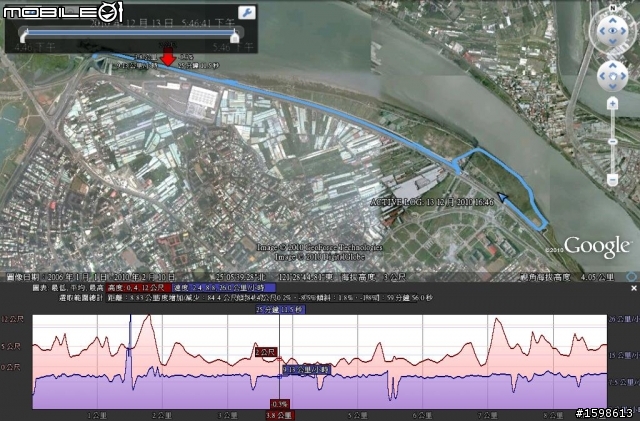This screenshot has width=640, height=421.
Task: Pan map up with move joystick arrow
Action: click(612, 65)
